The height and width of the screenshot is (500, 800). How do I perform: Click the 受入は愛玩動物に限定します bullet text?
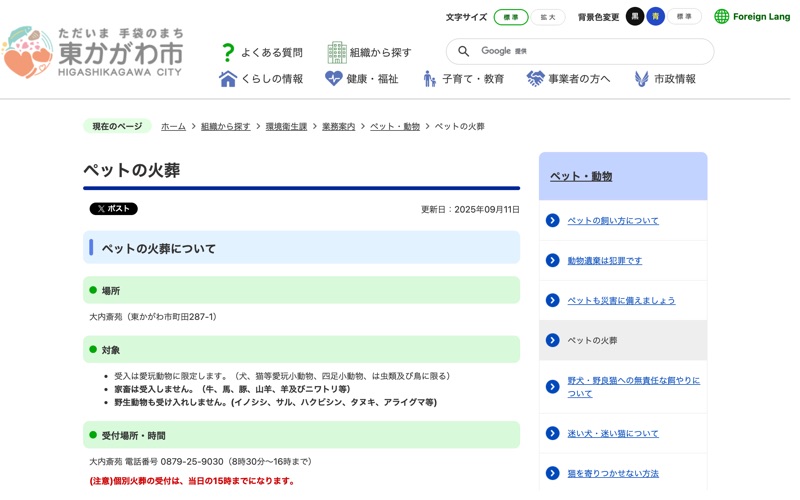click(x=283, y=376)
